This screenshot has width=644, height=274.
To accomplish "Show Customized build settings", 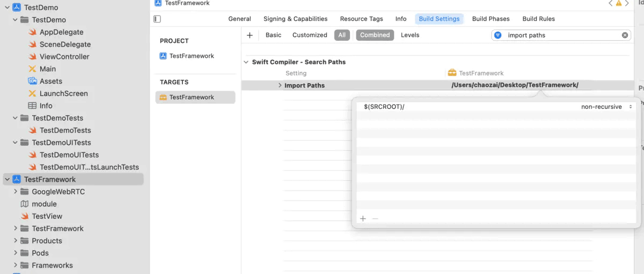I will click(x=310, y=35).
